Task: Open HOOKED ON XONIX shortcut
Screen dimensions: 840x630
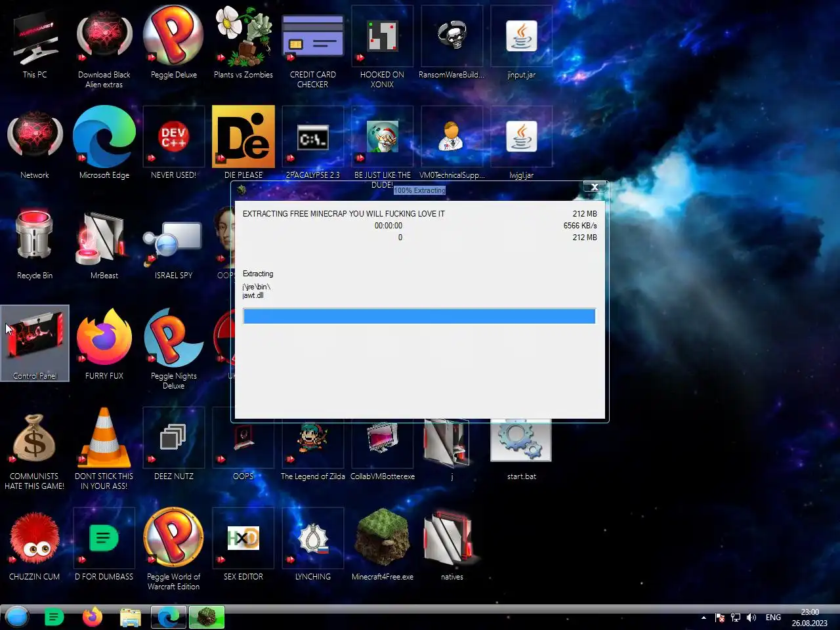Action: point(383,47)
